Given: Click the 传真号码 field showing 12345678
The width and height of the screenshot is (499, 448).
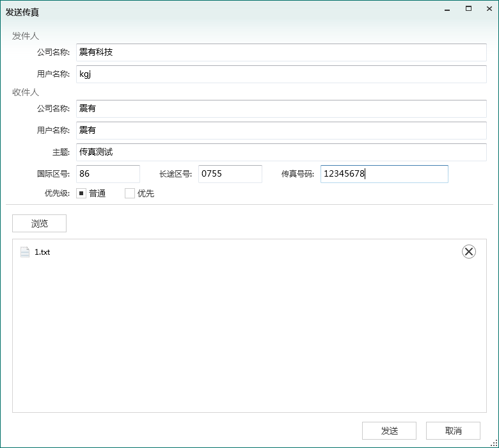Looking at the screenshot, I should click(384, 174).
